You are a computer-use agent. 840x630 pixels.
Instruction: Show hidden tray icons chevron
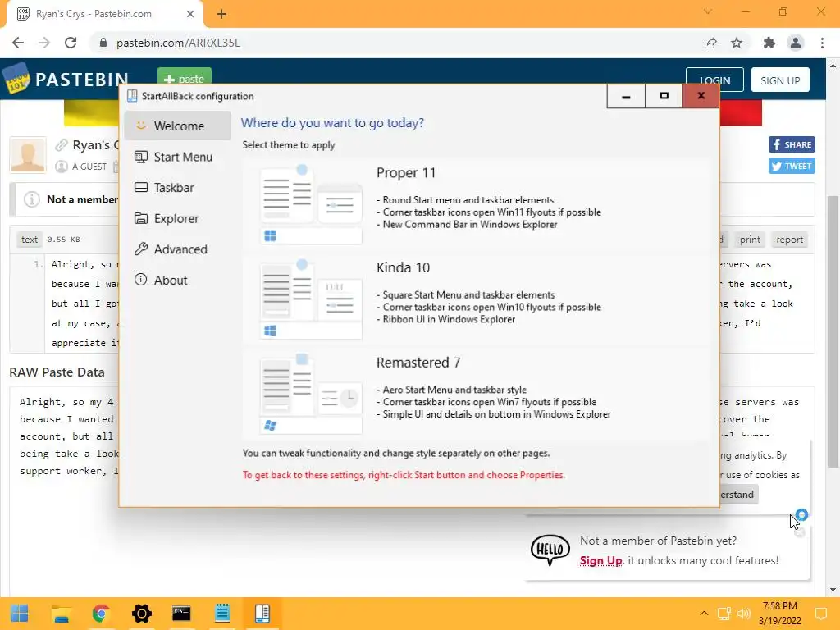(704, 614)
